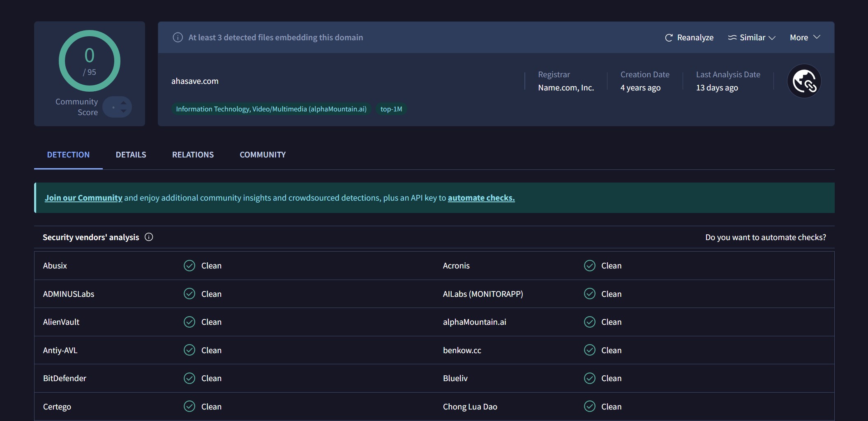Viewport: 868px width, 421px height.
Task: Click the detection score circle gauge
Action: click(89, 61)
